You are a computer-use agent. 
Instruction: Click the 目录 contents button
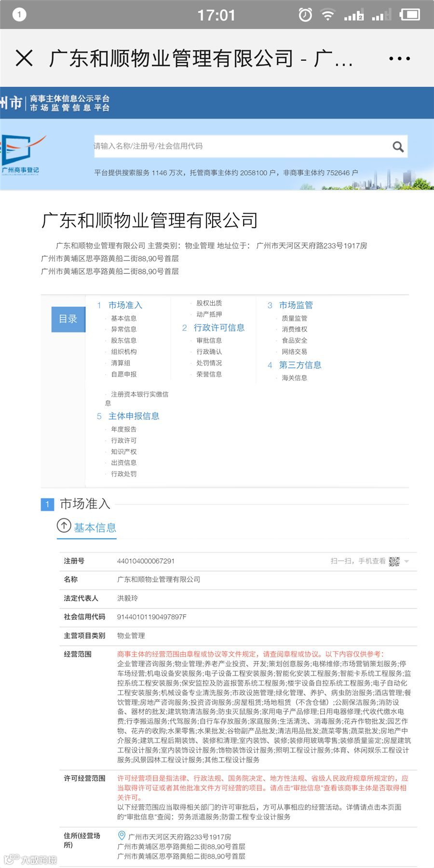pos(68,319)
